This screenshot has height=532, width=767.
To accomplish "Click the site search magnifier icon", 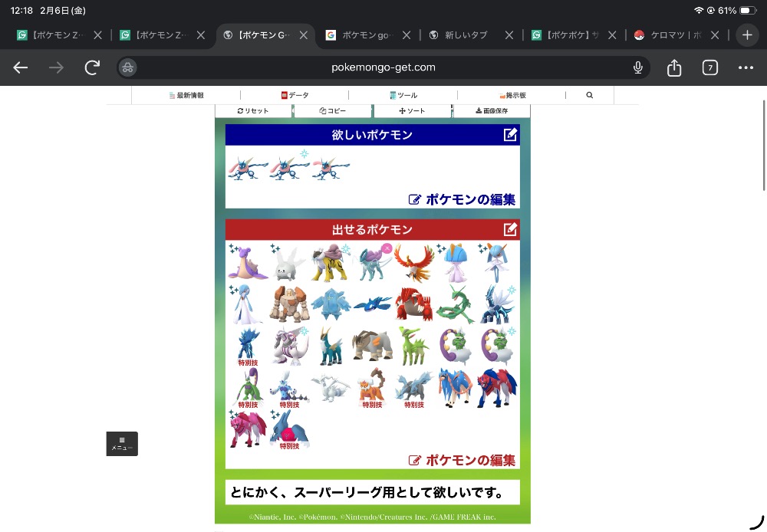I will 589,95.
